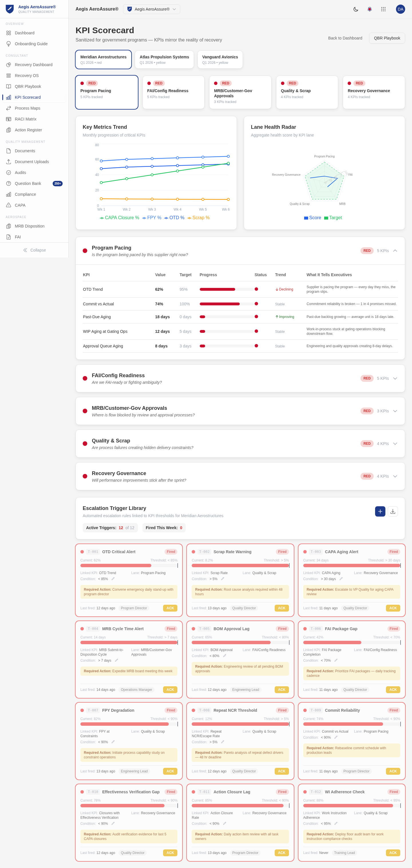Open Recovery Dashboard in sidebar
The image size is (412, 868).
tap(34, 65)
